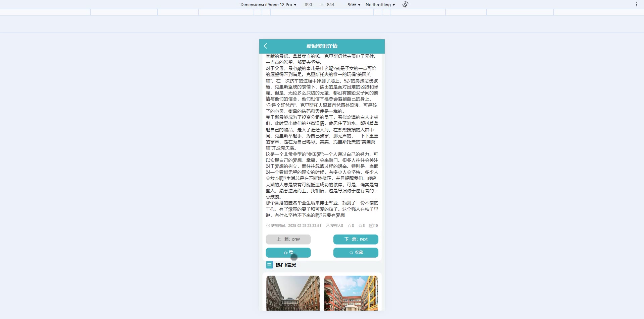
Task: Click the previous article prev button
Action: [x=288, y=239]
